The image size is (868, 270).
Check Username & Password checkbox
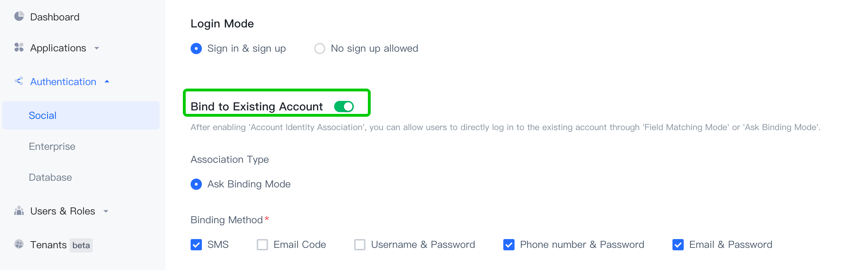(360, 245)
